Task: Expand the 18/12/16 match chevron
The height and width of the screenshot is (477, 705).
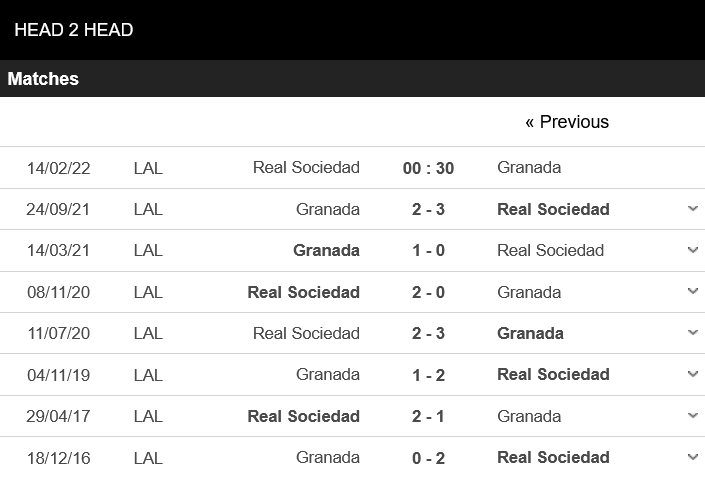Action: point(692,457)
